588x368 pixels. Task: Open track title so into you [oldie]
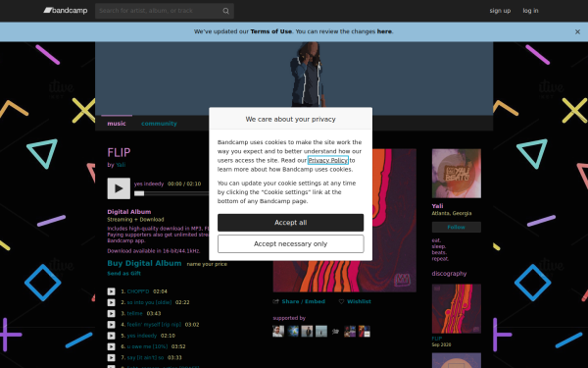point(149,302)
